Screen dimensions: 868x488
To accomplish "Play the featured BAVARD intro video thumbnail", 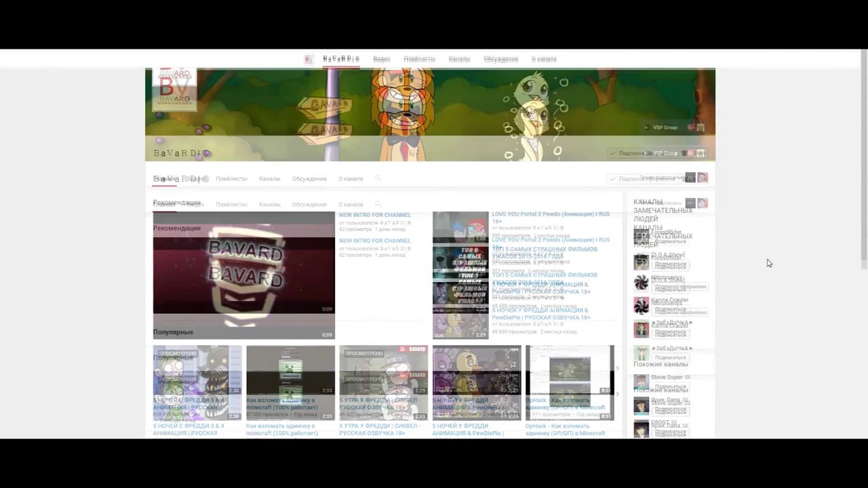I will coord(243,275).
